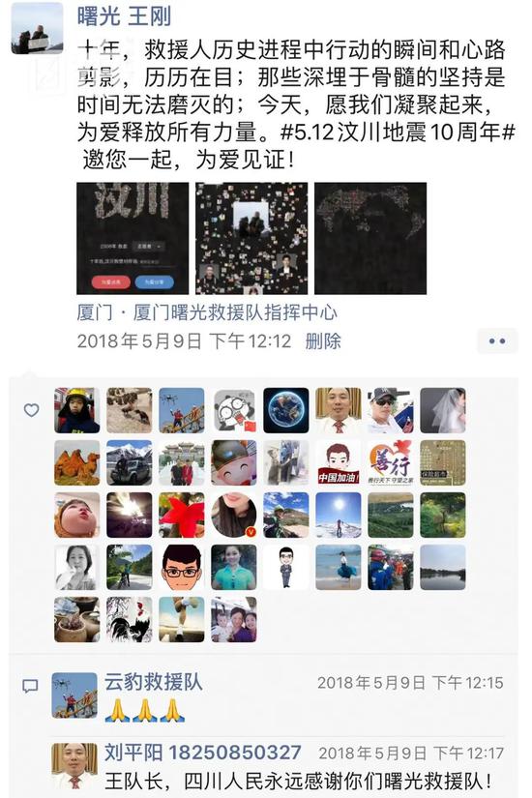This screenshot has height=798, width=532.
Task: Open the 中国加油 liker avatar
Action: (x=339, y=462)
